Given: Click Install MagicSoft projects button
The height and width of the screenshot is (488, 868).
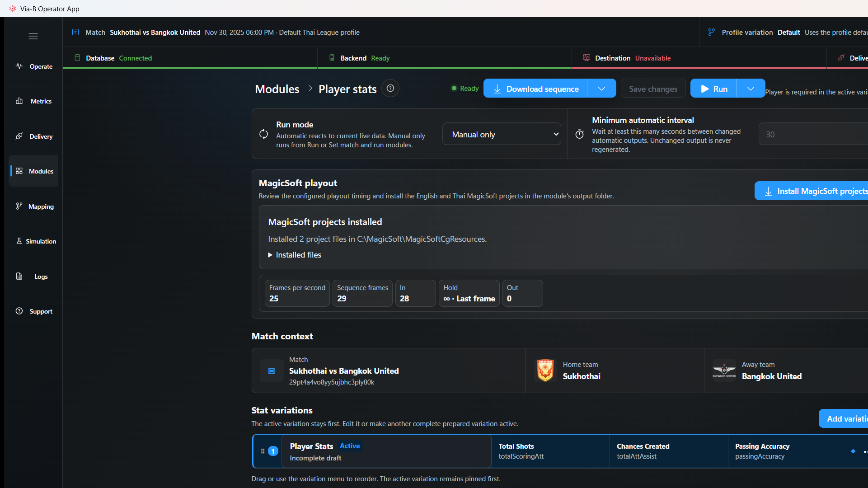Looking at the screenshot, I should 812,191.
